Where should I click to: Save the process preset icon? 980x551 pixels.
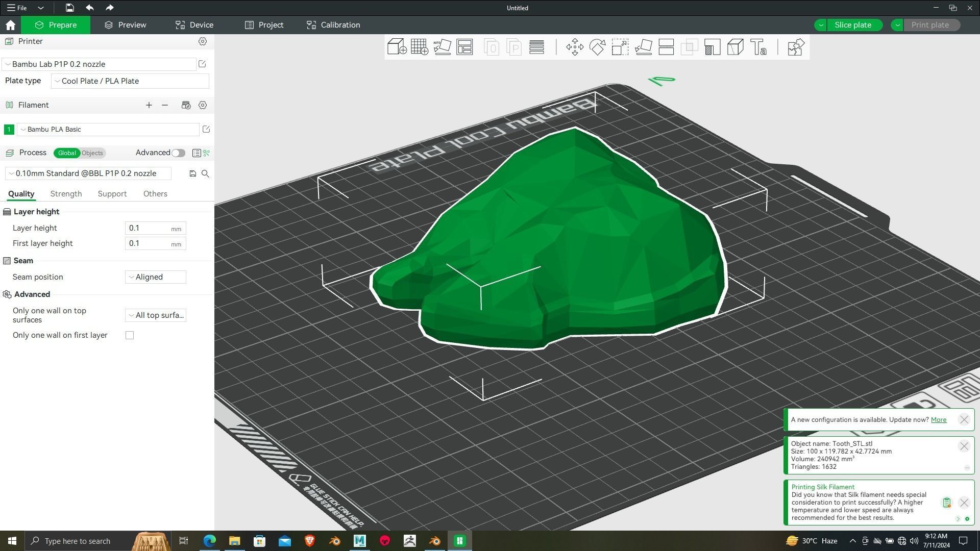pos(192,173)
